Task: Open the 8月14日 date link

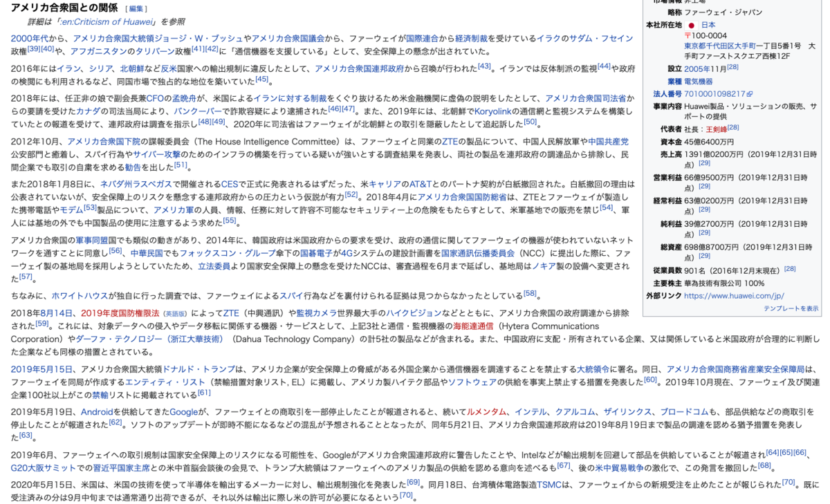Action: pyautogui.click(x=56, y=312)
